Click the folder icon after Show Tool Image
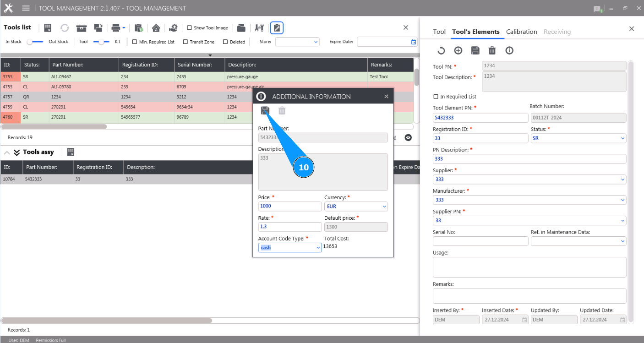This screenshot has width=644, height=343. coord(241,28)
